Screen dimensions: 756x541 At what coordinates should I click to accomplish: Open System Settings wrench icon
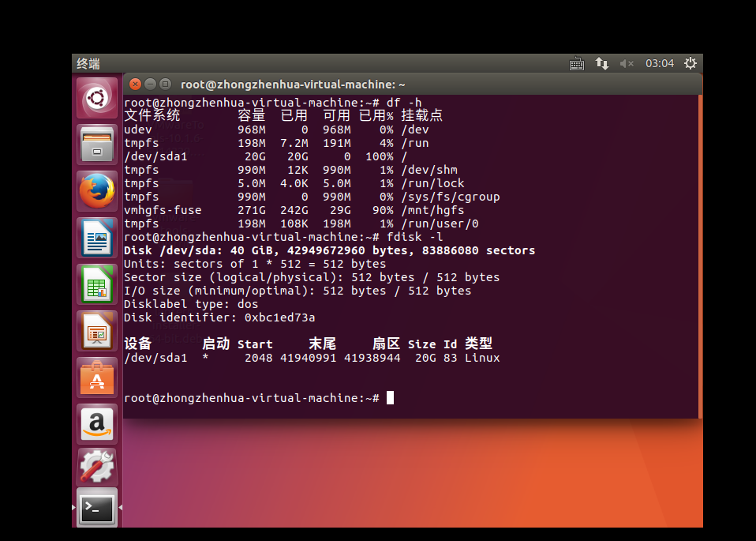[97, 466]
